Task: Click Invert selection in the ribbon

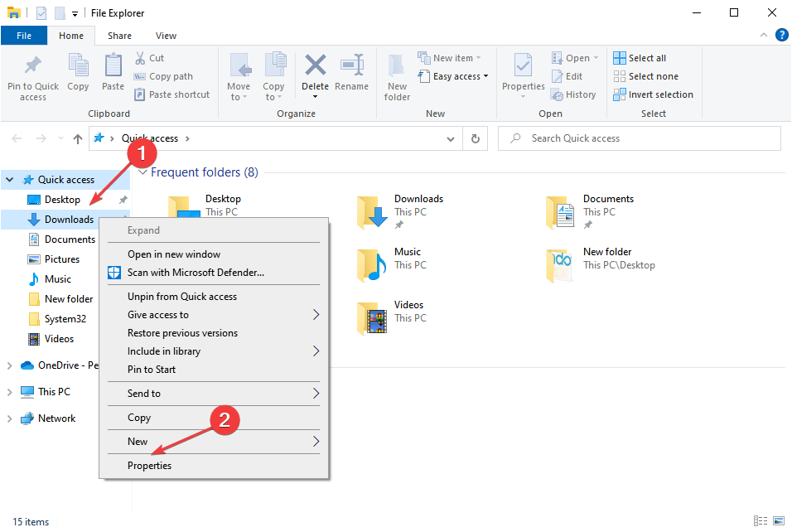Action: coord(653,94)
